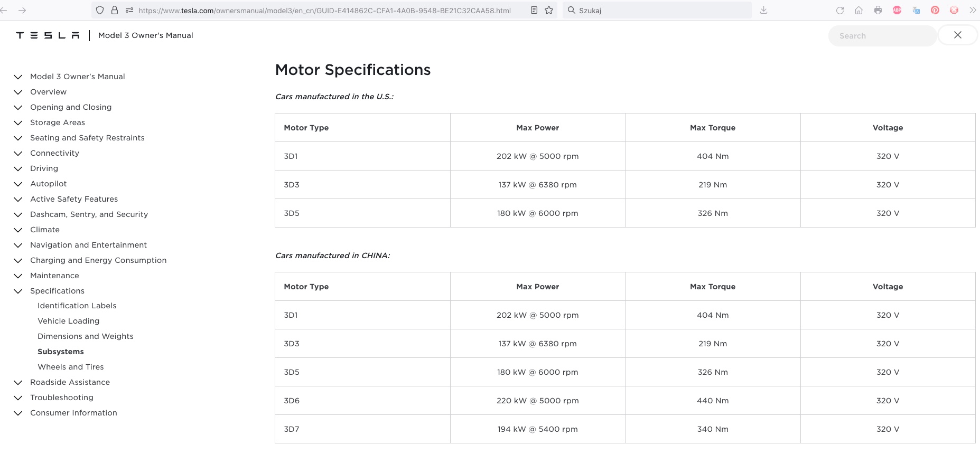Toggle reader view icon
The height and width of the screenshot is (454, 980).
click(534, 10)
